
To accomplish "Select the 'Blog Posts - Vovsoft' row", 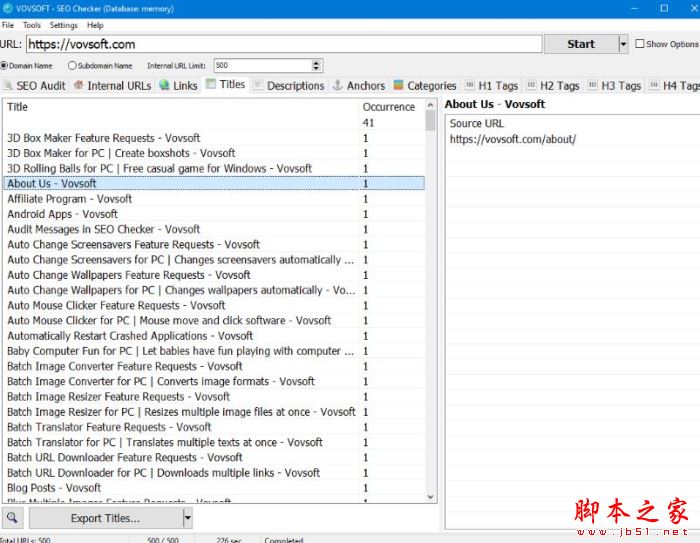I will [x=214, y=488].
